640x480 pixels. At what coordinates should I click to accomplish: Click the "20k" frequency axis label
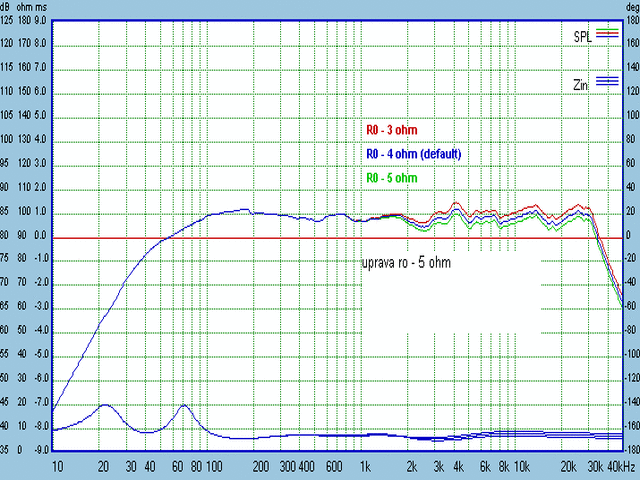pos(568,466)
